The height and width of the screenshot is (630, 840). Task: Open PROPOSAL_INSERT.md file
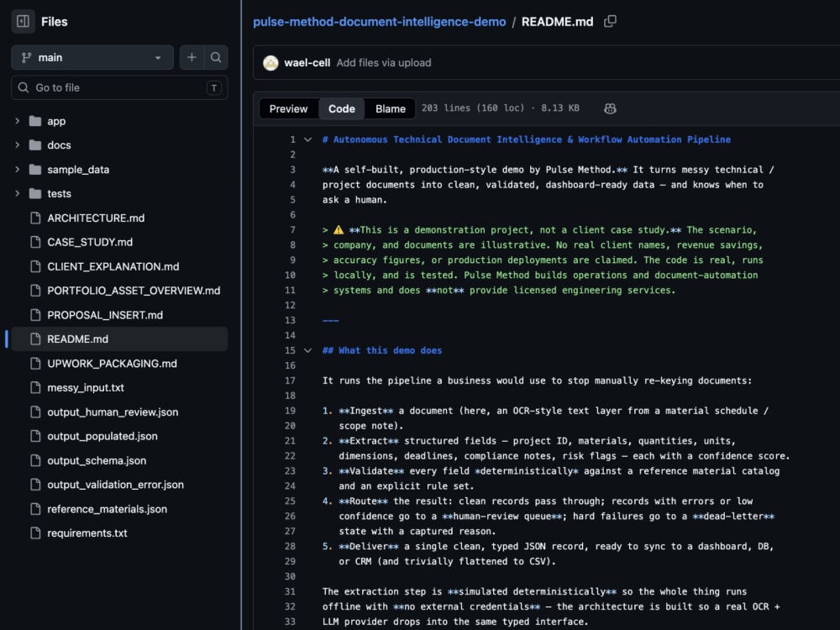point(105,315)
